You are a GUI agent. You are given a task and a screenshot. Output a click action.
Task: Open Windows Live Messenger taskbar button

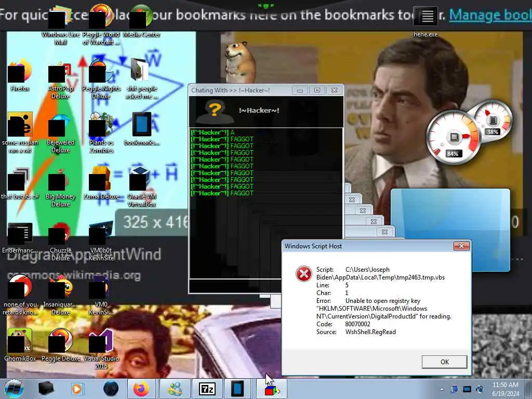click(175, 389)
